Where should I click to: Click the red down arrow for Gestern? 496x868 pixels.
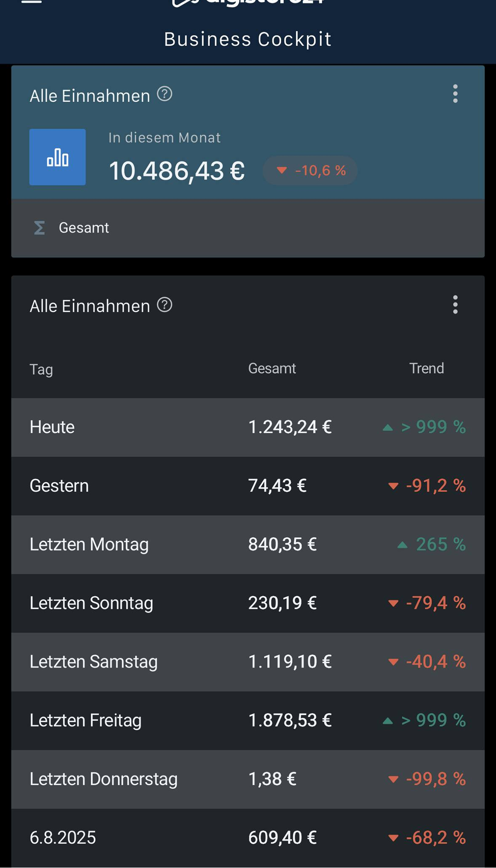click(x=393, y=486)
